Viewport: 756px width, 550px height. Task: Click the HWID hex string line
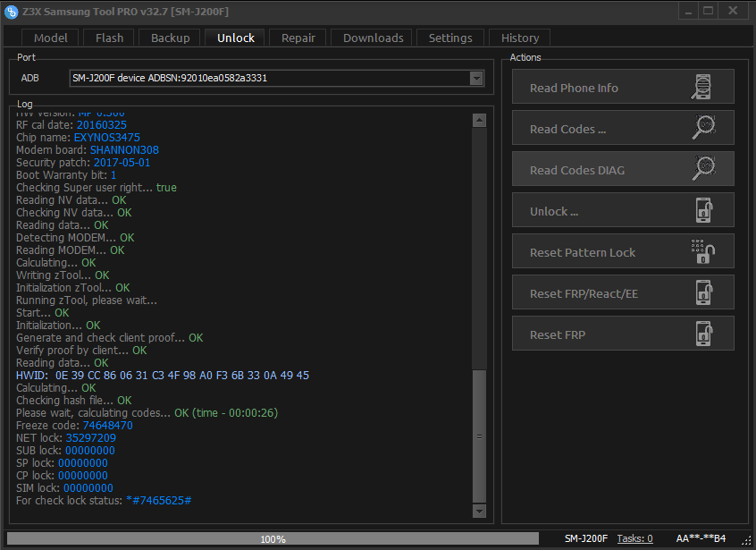point(163,376)
